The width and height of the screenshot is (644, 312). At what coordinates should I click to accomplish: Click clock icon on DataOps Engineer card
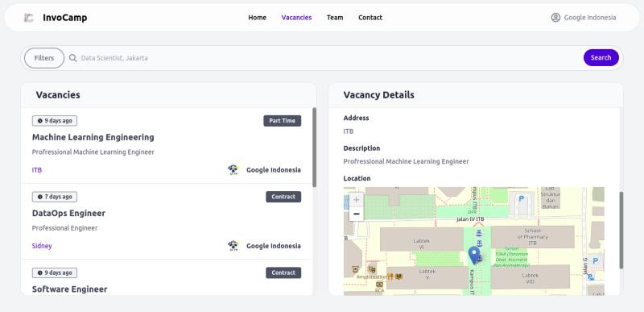[x=39, y=197]
